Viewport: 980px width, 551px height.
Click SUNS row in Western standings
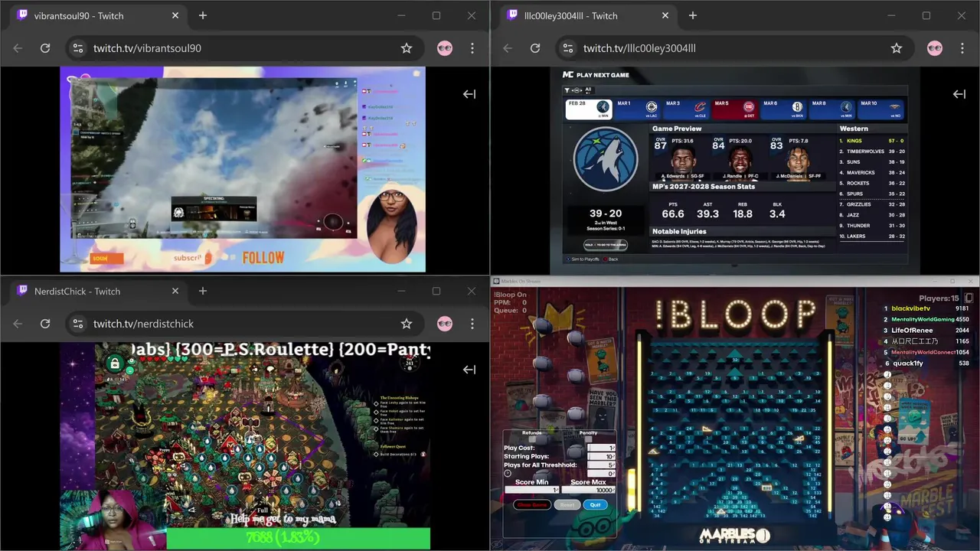(x=872, y=162)
